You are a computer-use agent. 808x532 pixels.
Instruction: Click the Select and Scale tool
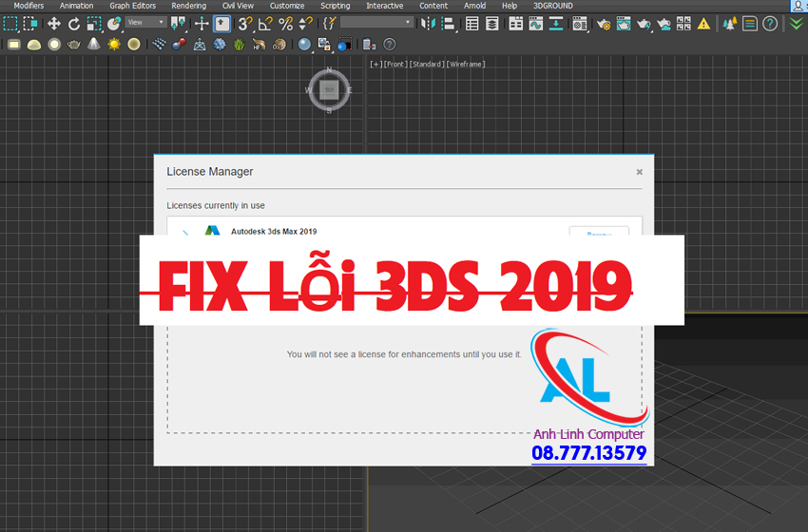(x=94, y=24)
